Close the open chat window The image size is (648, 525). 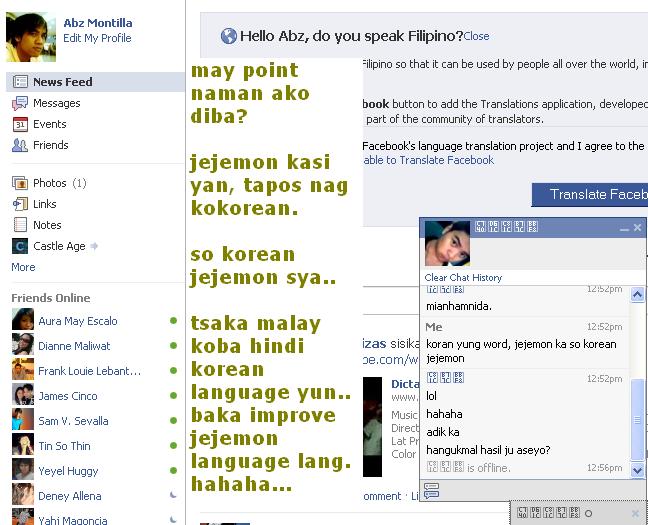pyautogui.click(x=637, y=227)
